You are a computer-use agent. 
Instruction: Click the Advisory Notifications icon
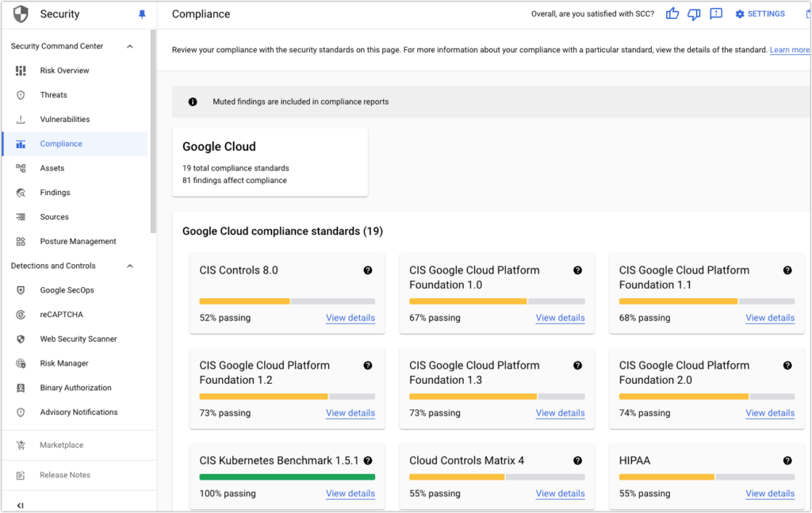click(21, 412)
